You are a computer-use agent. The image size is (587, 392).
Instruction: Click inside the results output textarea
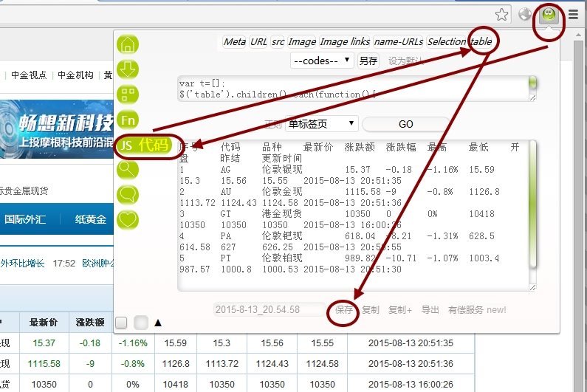click(353, 216)
